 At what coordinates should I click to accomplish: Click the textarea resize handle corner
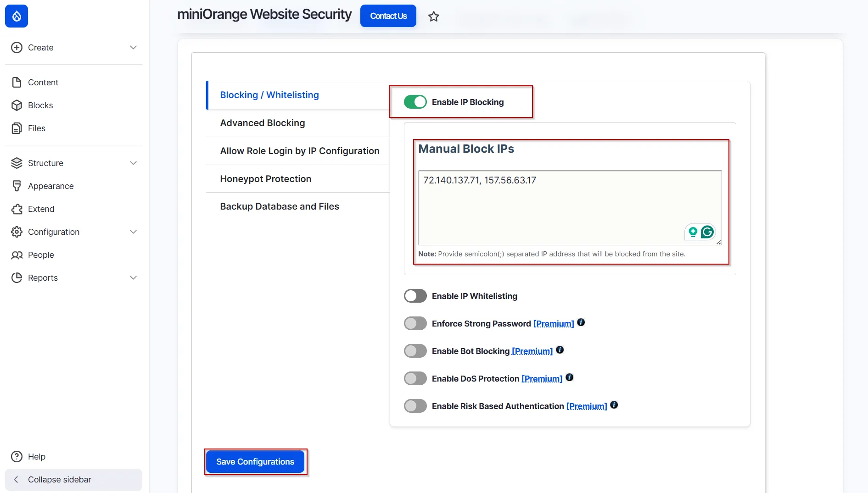tap(718, 242)
